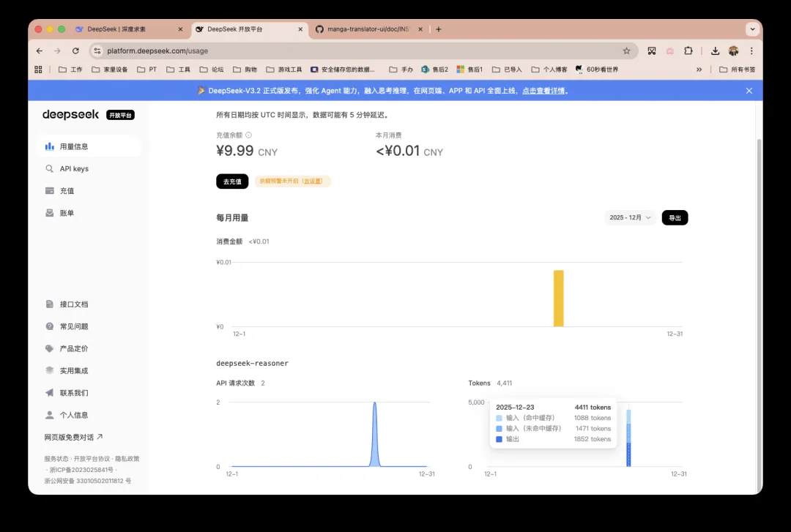791x532 pixels.
Task: Open 常见问题 FAQ sidebar item
Action: tap(73, 326)
